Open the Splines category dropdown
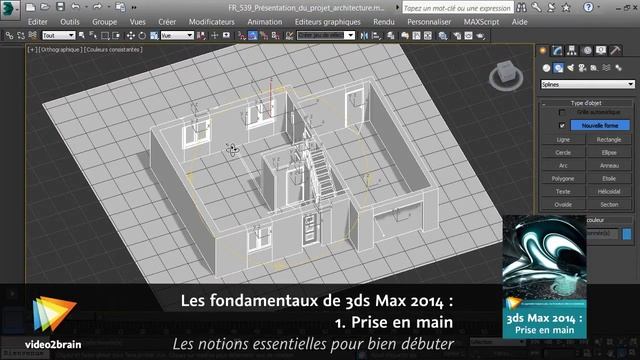The image size is (640, 360). (x=587, y=84)
